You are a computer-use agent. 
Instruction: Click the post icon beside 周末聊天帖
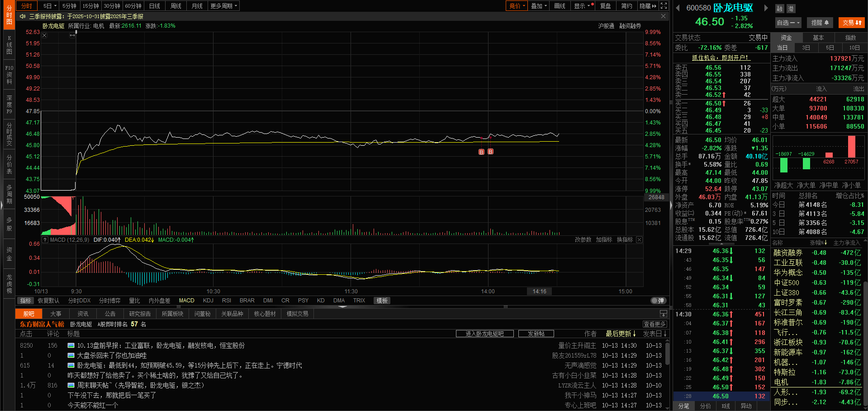pos(71,385)
